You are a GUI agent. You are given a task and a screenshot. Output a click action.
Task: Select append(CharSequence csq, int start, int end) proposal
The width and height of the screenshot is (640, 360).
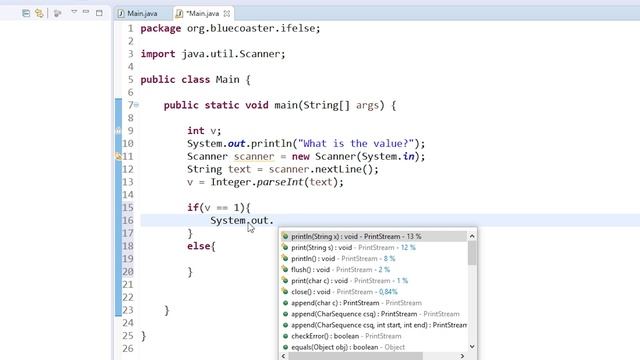point(374,325)
